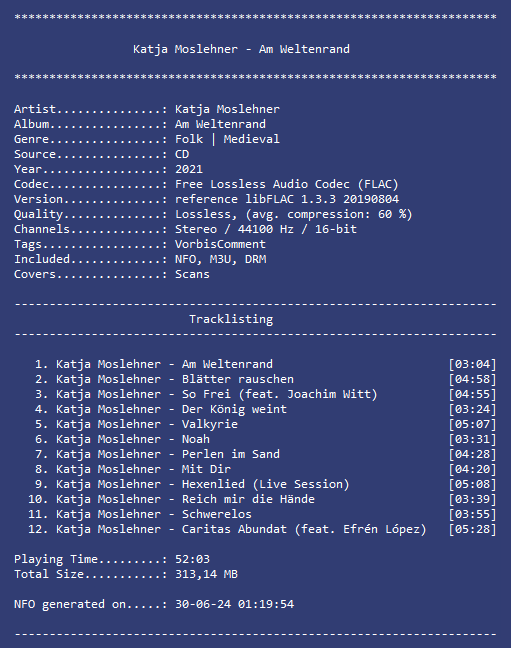Click the Quality line with 60 % compression
The height and width of the screenshot is (648, 511).
click(x=213, y=214)
